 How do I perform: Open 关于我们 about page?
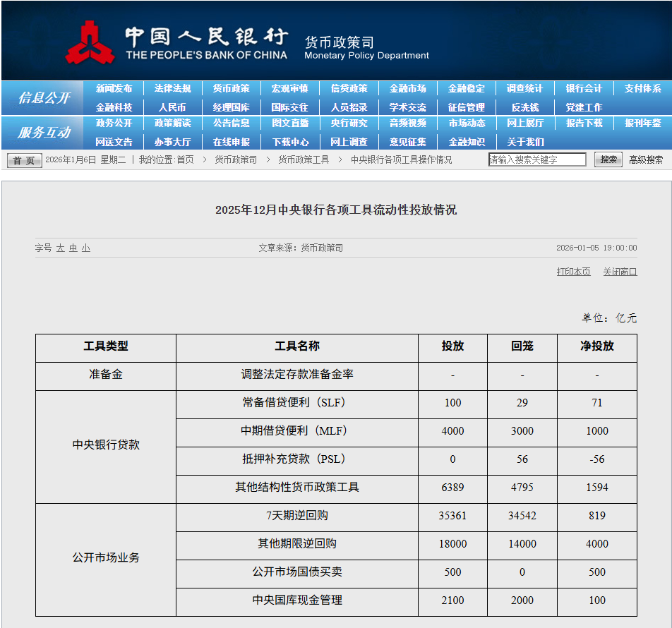(524, 142)
